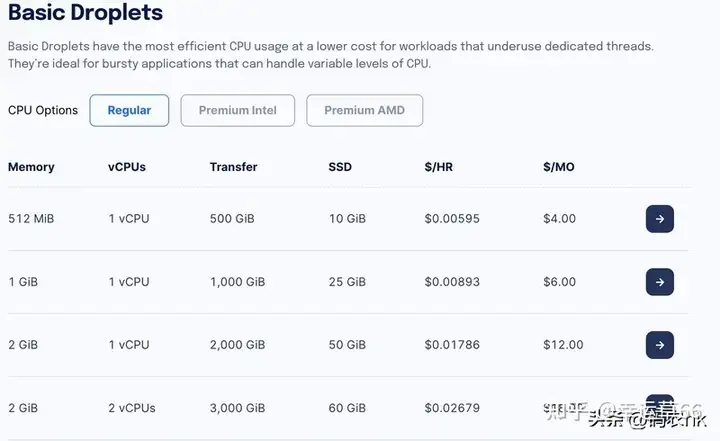This screenshot has height=441, width=720.
Task: Click the $6.00 monthly price
Action: [x=559, y=282]
